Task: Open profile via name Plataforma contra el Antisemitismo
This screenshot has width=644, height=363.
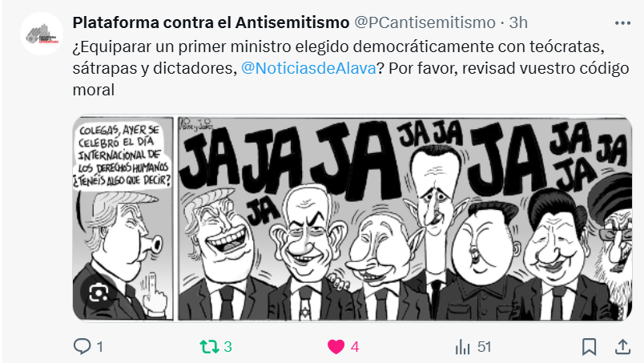Action: [x=211, y=22]
